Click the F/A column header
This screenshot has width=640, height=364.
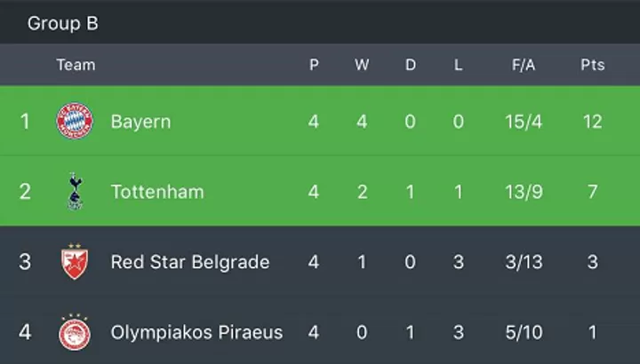tap(524, 65)
